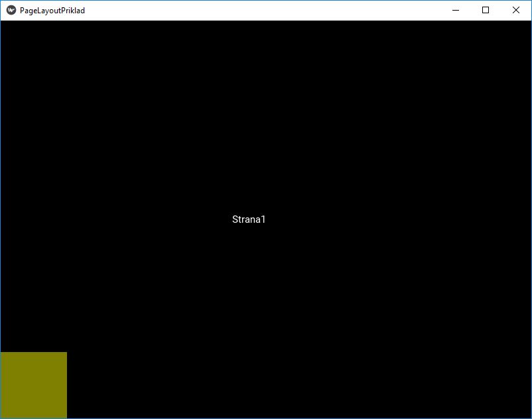532x419 pixels.
Task: Click the center of the black page canvas
Action: coord(265,219)
